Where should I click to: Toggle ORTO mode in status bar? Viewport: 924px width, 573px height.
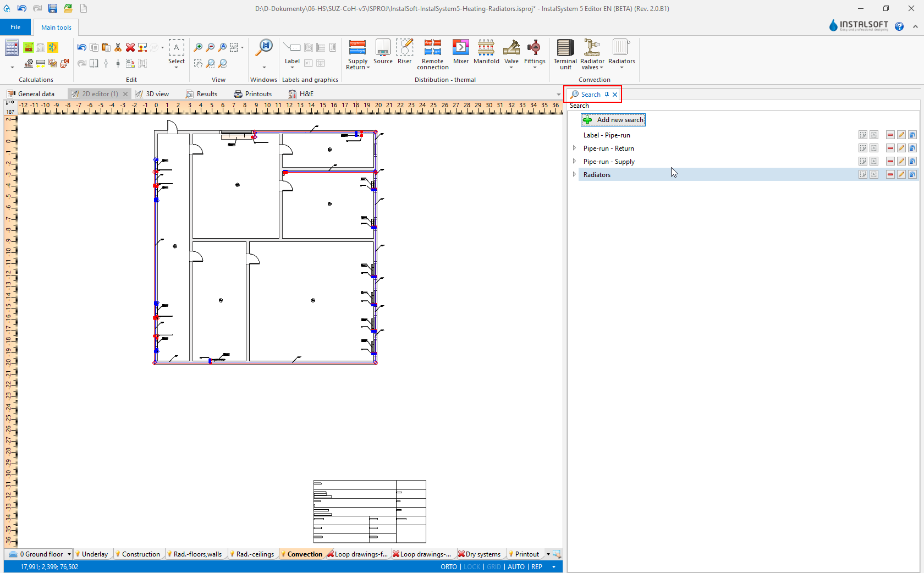click(448, 567)
